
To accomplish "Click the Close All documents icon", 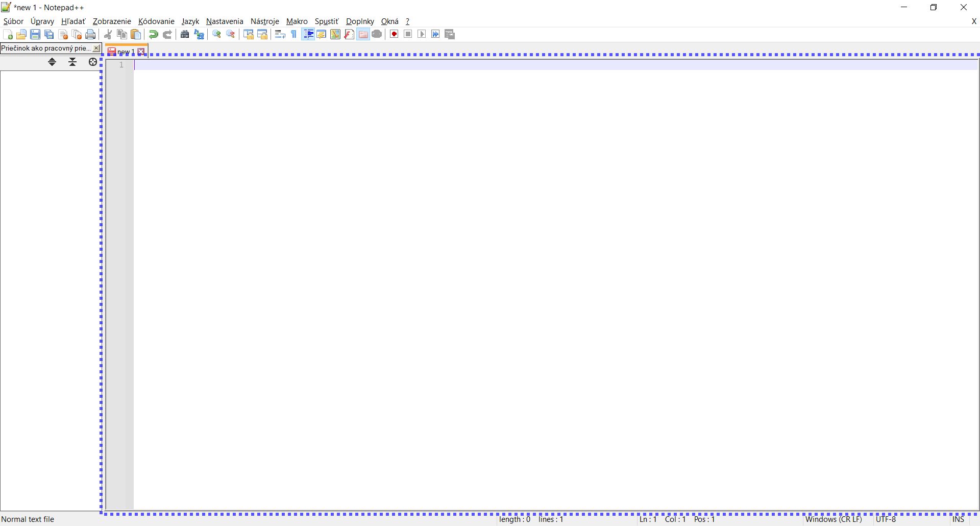I will coord(77,34).
